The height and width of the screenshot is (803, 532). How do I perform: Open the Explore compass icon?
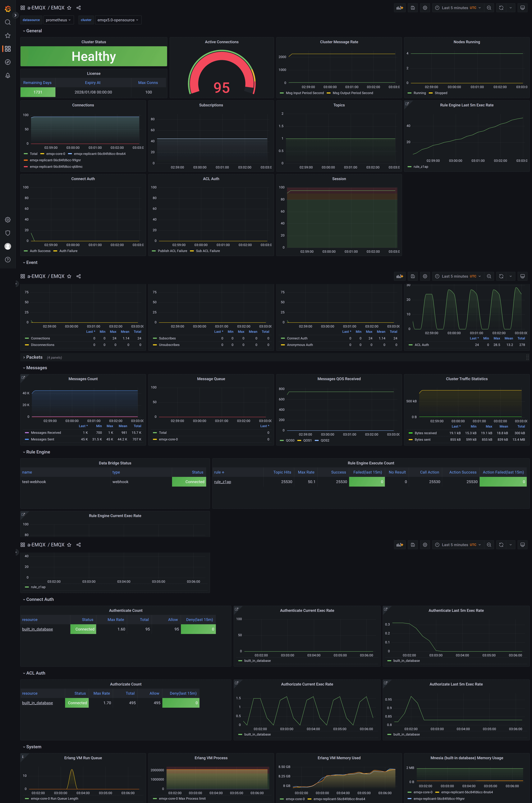(7, 62)
